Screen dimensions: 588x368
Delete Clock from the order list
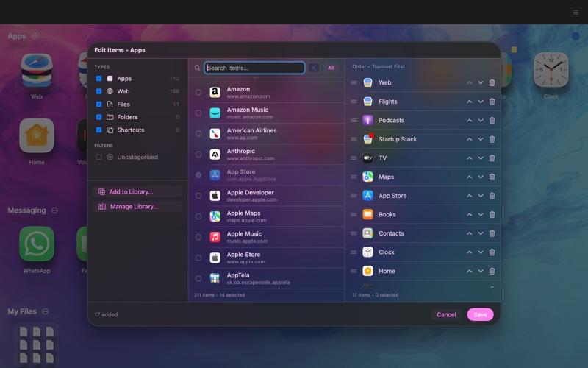(x=492, y=252)
